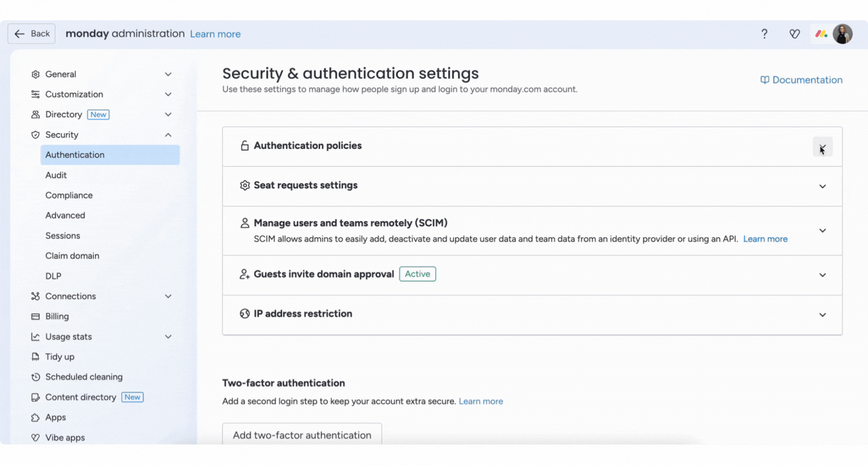
Task: Expand the IP address restriction chevron
Action: (822, 315)
